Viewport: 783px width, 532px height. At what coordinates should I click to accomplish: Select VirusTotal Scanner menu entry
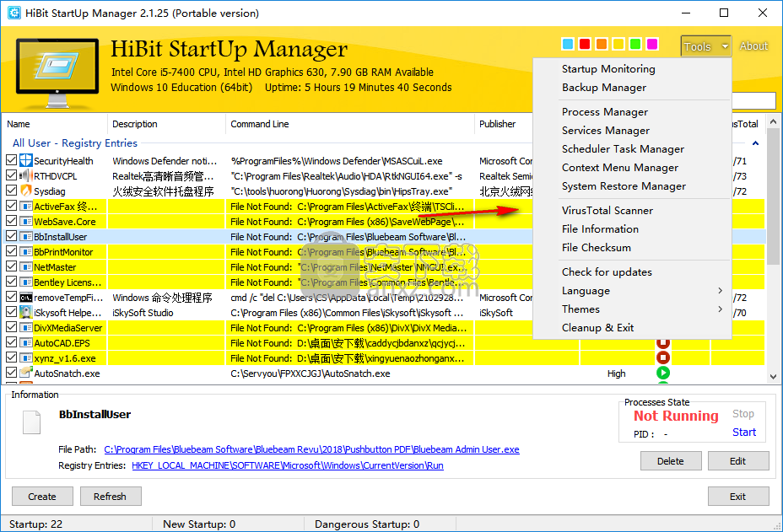coord(607,211)
